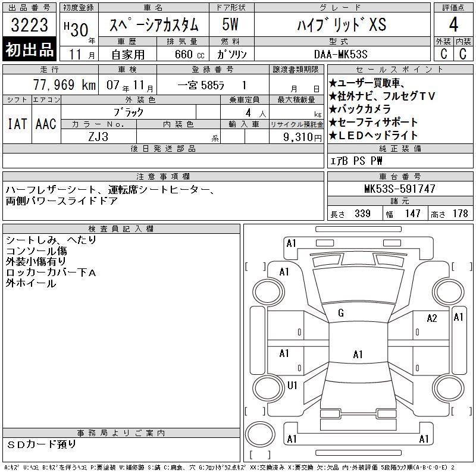Click the G mark on windshield diagram
This screenshot has height=476, width=476.
click(x=341, y=313)
